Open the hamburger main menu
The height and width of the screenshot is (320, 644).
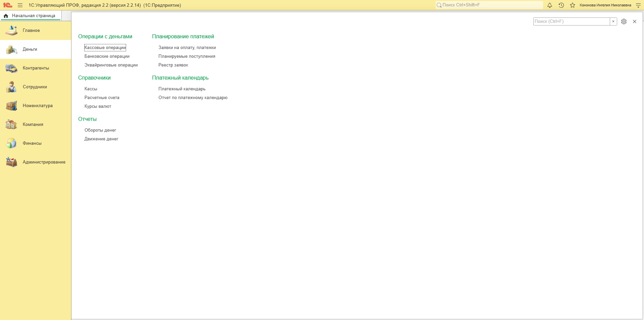[20, 5]
